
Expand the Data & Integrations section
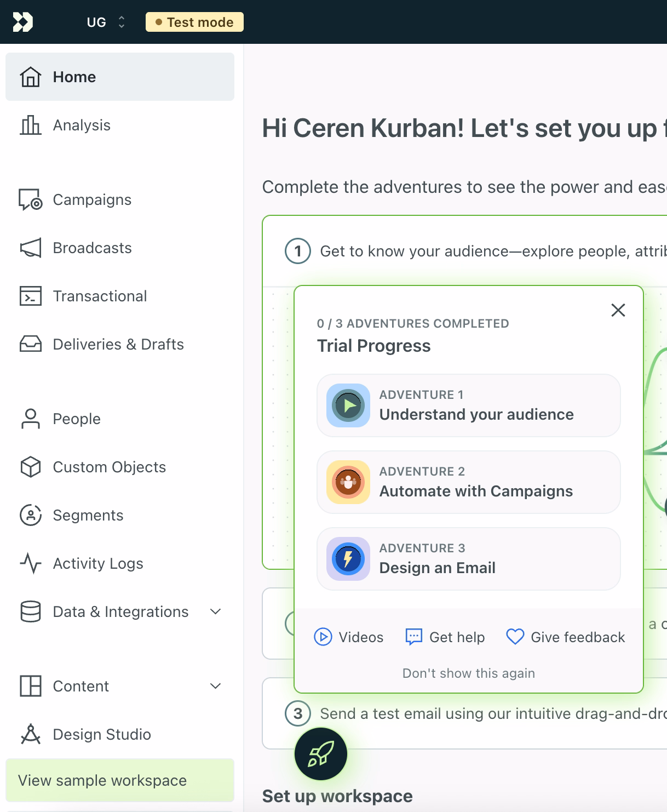click(x=216, y=611)
